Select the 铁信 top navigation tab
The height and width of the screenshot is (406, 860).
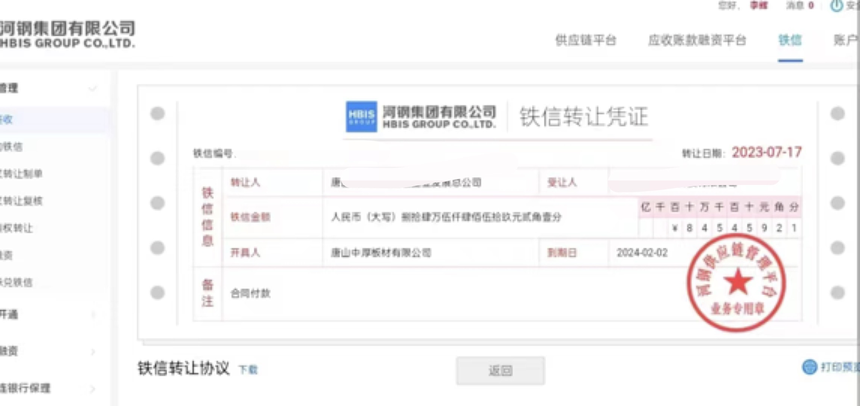[x=790, y=40]
